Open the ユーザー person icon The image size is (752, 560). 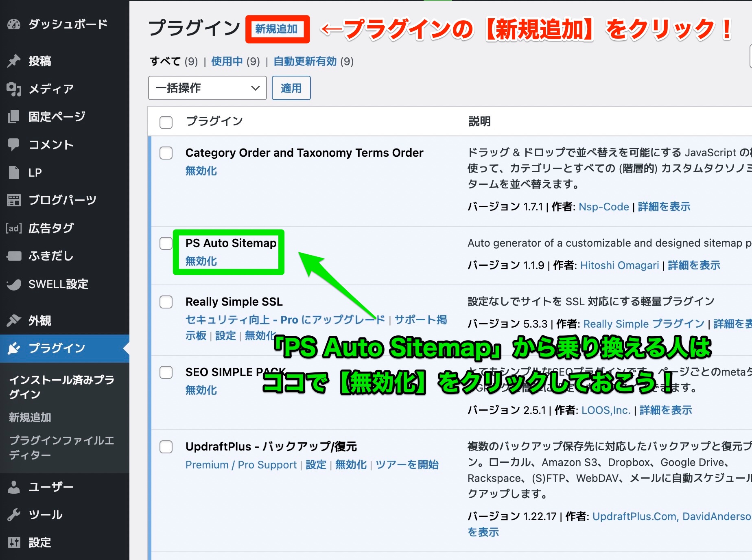tap(14, 487)
